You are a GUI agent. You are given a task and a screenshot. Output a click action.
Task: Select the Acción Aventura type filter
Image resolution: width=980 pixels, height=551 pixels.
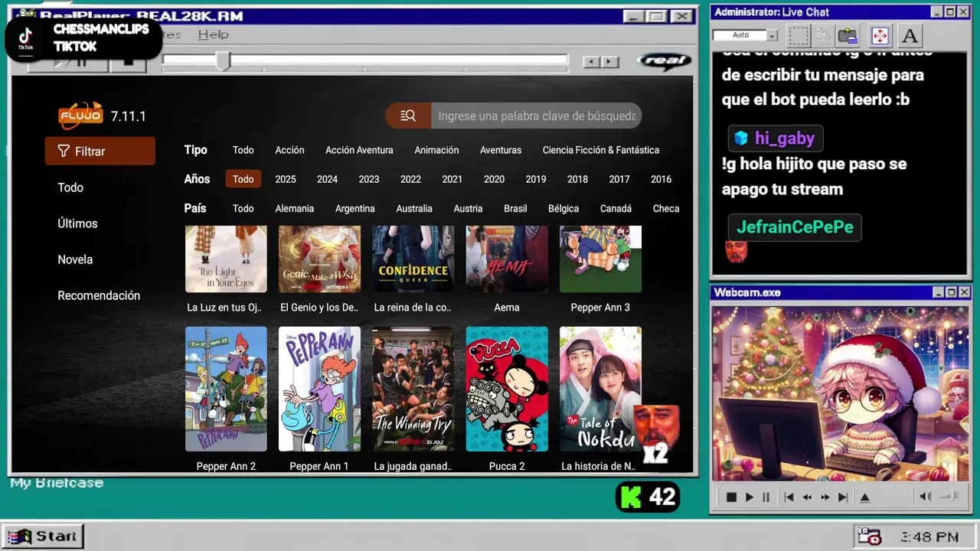(359, 150)
